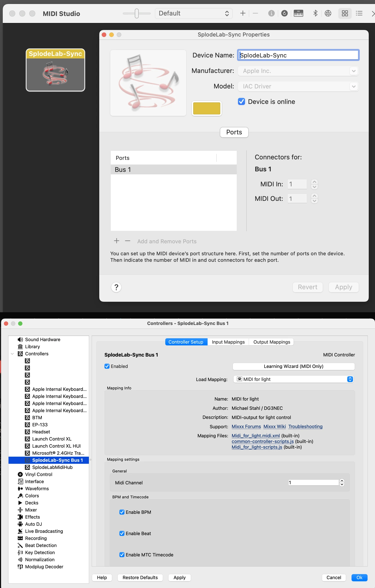375x588 pixels.
Task: Select Launch Control XL HUI controller
Action: click(56, 446)
